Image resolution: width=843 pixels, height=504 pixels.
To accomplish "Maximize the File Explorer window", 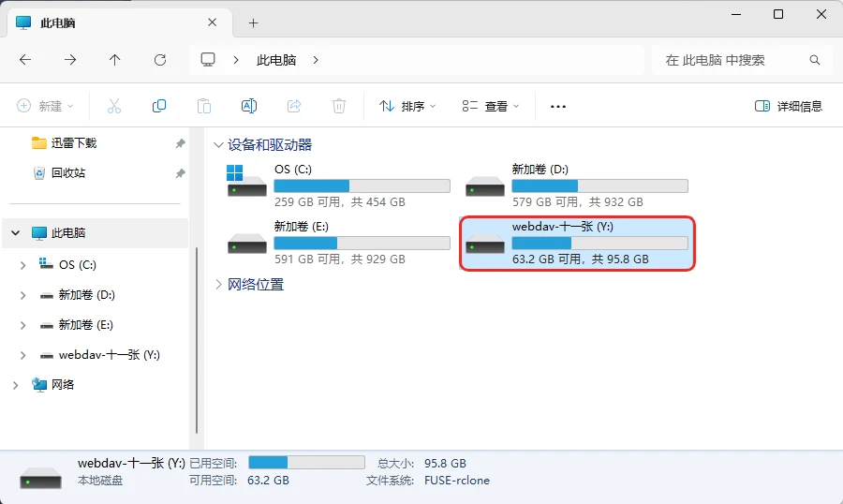I will pos(778,15).
